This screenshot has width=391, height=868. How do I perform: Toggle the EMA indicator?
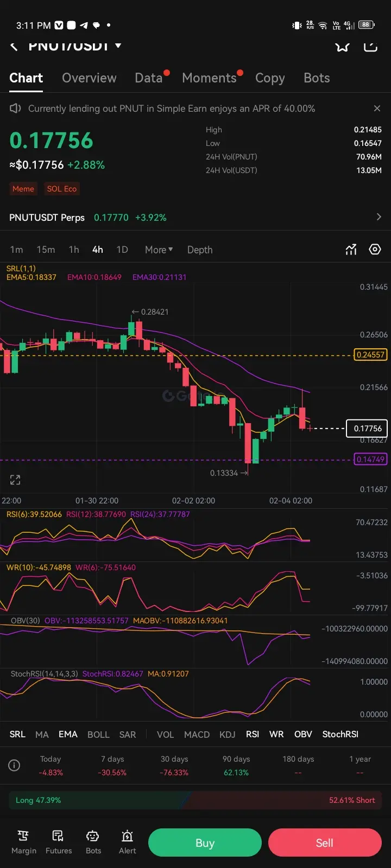pos(68,734)
